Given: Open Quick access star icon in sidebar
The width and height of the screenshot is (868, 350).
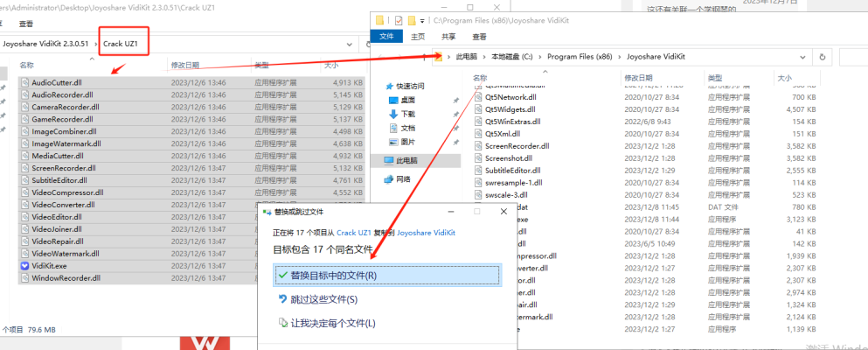Looking at the screenshot, I should [x=389, y=87].
